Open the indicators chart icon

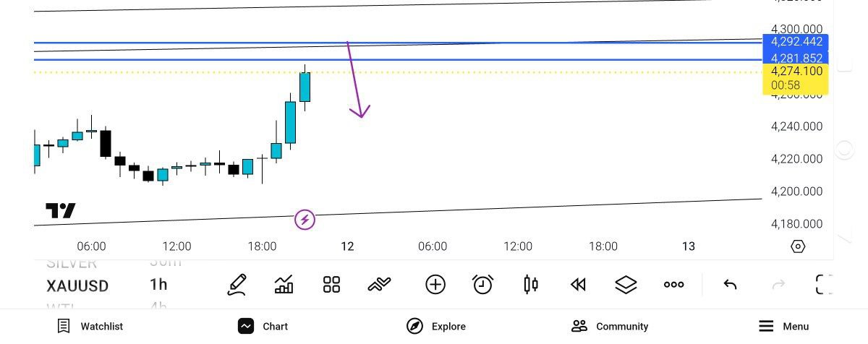click(284, 285)
